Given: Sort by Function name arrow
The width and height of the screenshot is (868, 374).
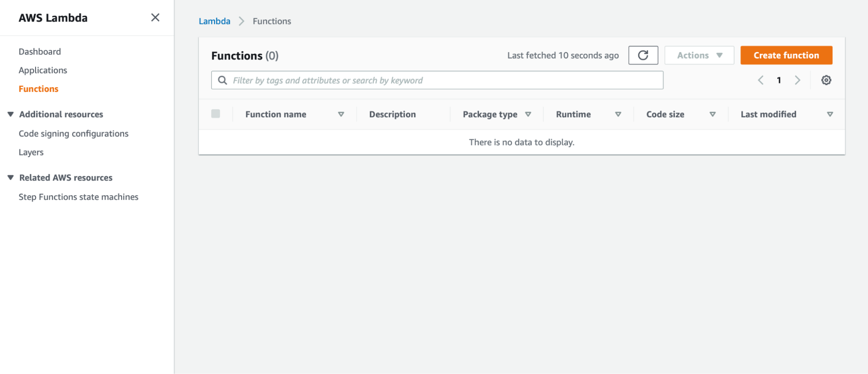Looking at the screenshot, I should 341,115.
